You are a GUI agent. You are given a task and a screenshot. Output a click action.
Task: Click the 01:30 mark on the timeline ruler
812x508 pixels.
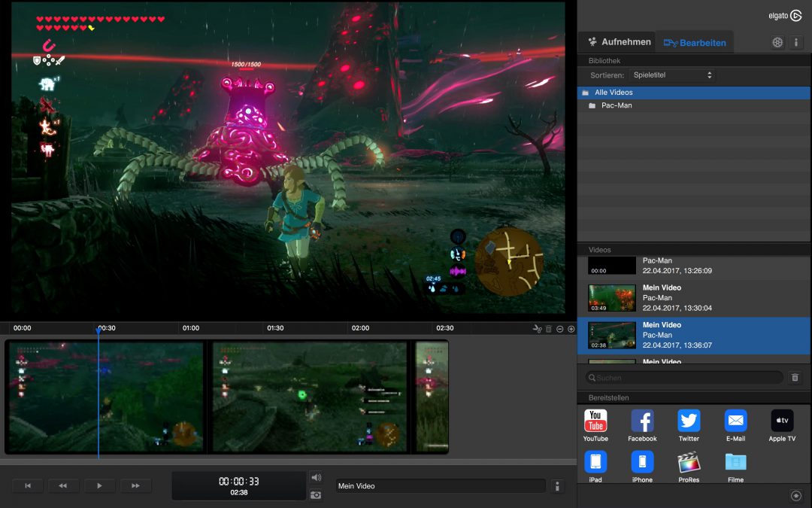tap(275, 328)
